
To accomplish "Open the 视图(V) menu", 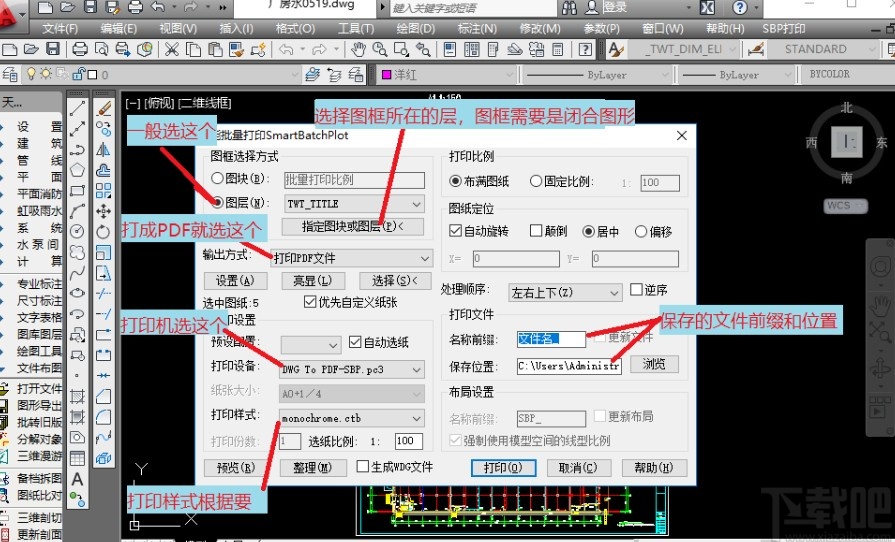I will (178, 29).
